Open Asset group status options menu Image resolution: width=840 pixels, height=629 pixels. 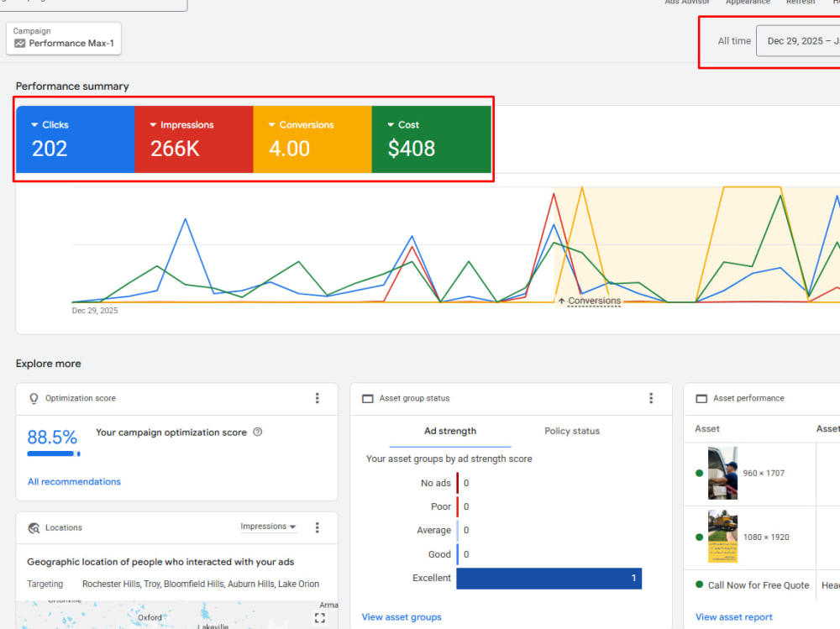tap(651, 398)
